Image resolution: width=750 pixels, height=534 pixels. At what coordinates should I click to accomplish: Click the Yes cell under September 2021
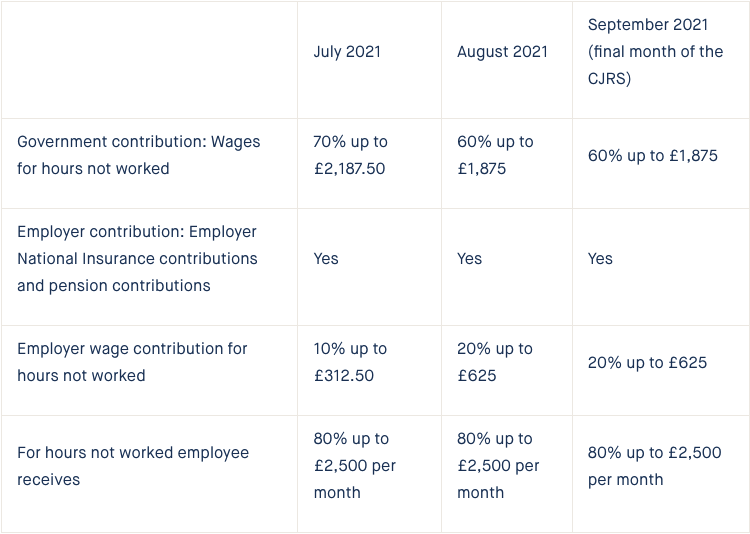click(x=600, y=258)
